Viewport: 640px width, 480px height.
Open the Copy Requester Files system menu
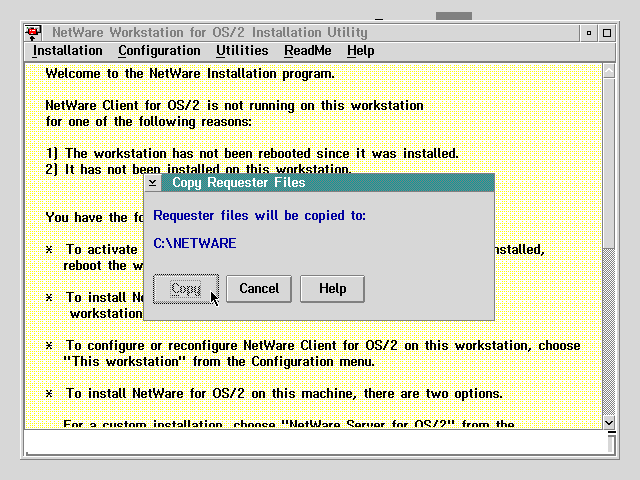point(153,182)
